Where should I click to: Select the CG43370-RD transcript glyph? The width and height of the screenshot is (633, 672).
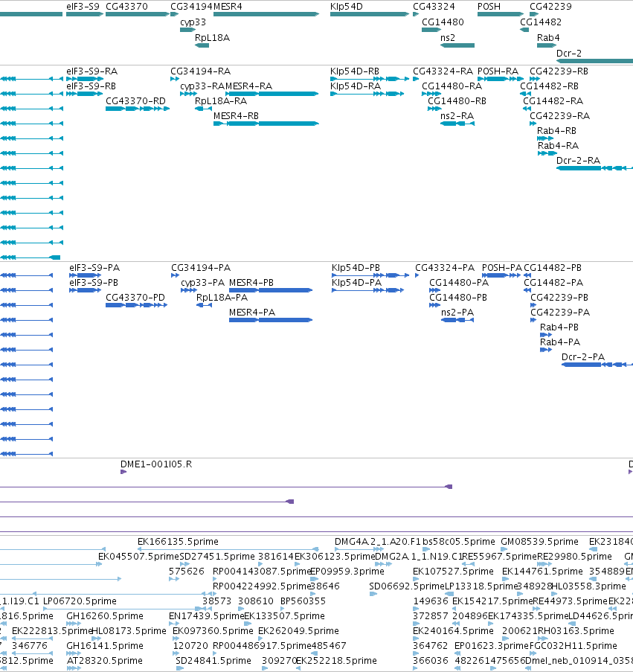138,109
